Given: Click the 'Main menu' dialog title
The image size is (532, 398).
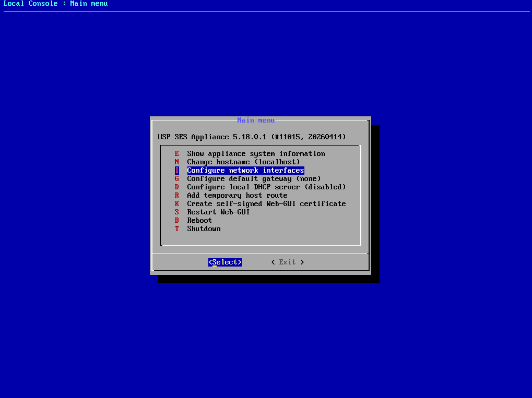Looking at the screenshot, I should pyautogui.click(x=256, y=120).
